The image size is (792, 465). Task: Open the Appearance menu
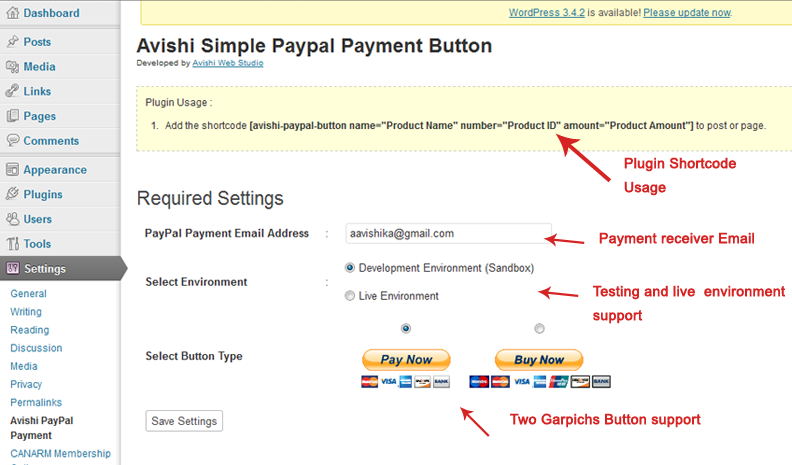coord(55,170)
